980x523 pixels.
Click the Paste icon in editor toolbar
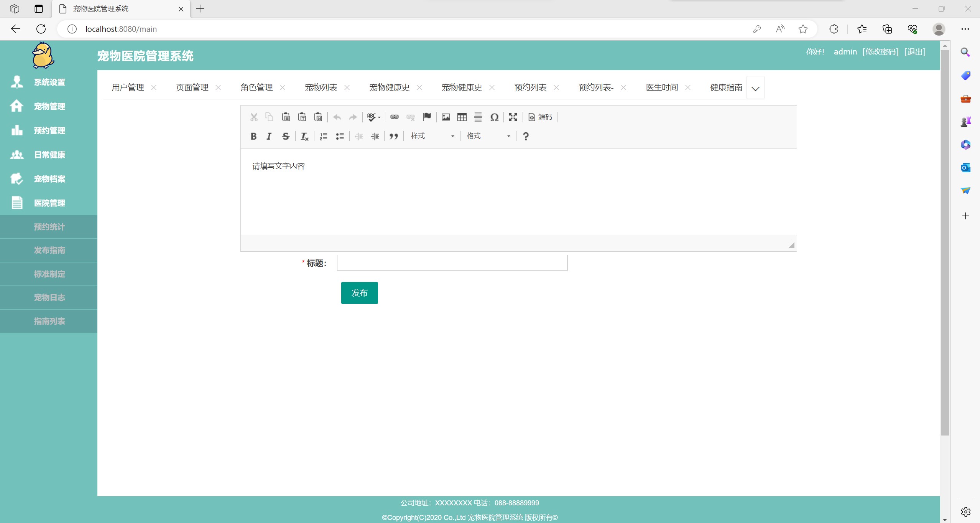[x=286, y=117]
